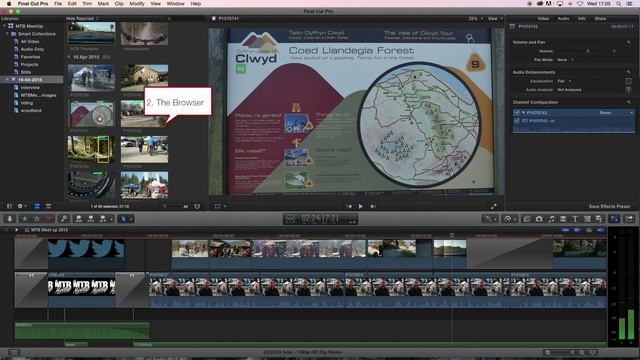Open the Keyword Editor key icon
Image resolution: width=640 pixels, height=360 pixels.
pos(64,219)
